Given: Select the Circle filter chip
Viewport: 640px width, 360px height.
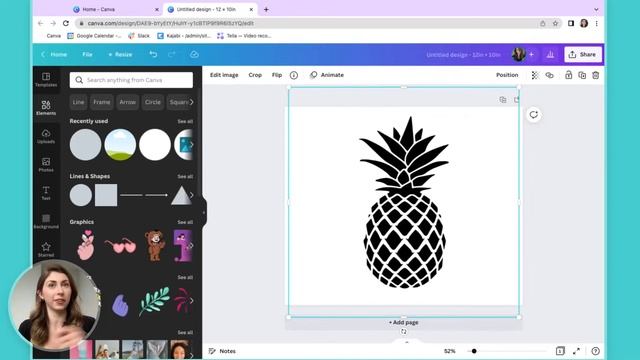Looking at the screenshot, I should tap(153, 102).
